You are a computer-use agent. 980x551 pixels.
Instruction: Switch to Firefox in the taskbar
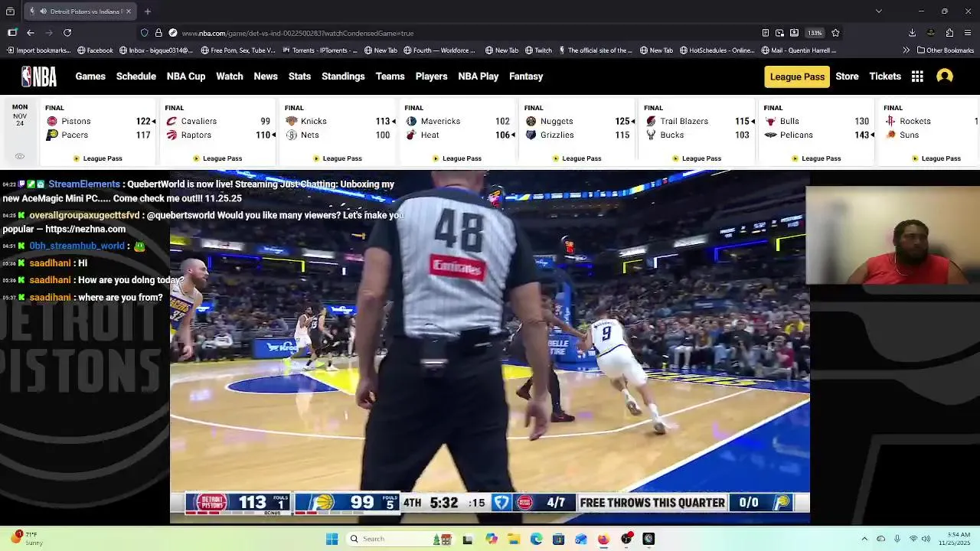[x=603, y=539]
